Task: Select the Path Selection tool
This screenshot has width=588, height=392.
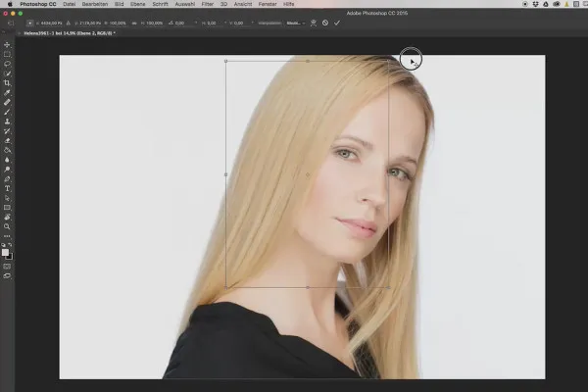Action: pyautogui.click(x=7, y=198)
